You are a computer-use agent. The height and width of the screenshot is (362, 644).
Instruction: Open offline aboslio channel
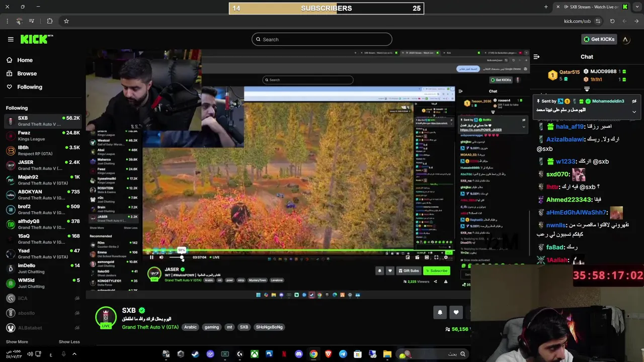click(43, 313)
